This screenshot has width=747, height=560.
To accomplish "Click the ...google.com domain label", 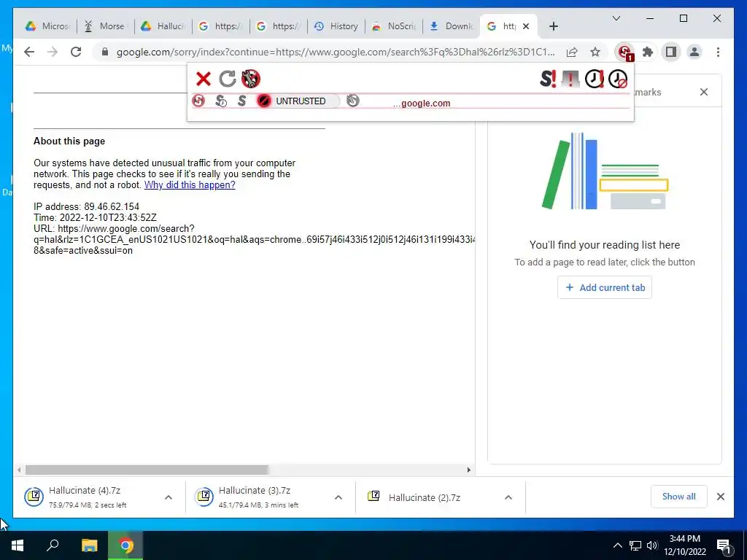I will click(x=422, y=104).
